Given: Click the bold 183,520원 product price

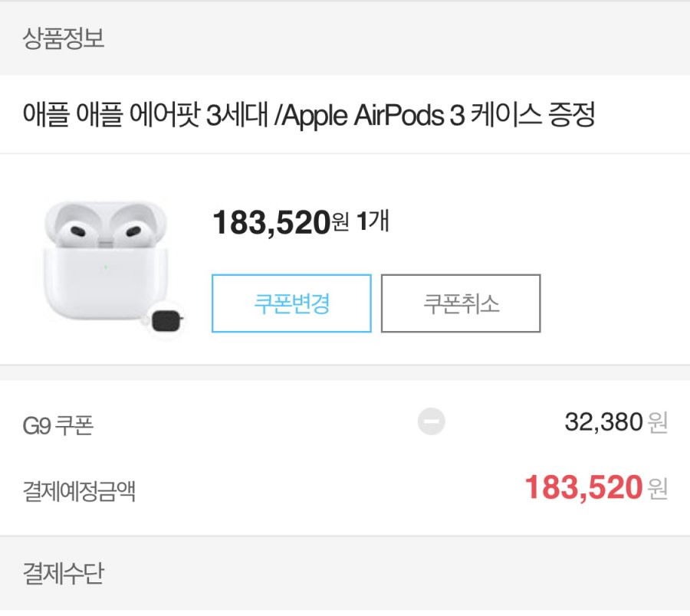Looking at the screenshot, I should [281, 222].
